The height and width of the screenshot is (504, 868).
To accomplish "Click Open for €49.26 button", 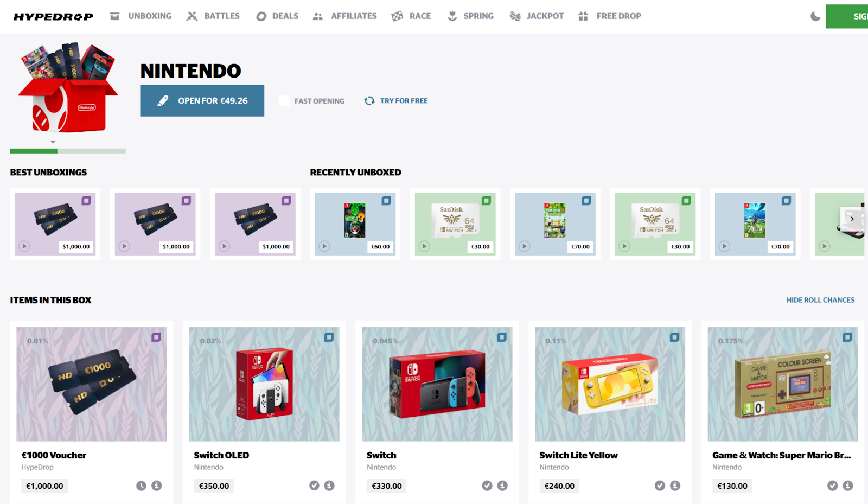I will tap(202, 101).
